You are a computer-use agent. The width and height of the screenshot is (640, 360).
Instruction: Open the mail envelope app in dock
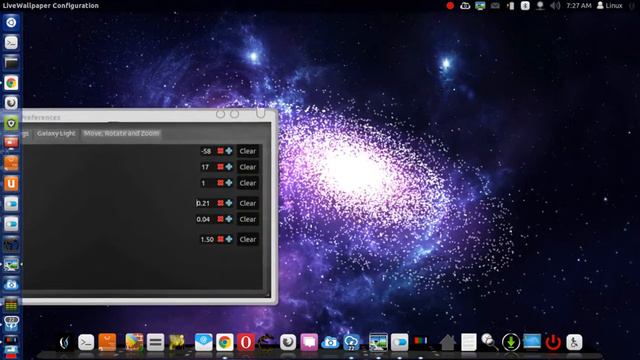coord(203,342)
